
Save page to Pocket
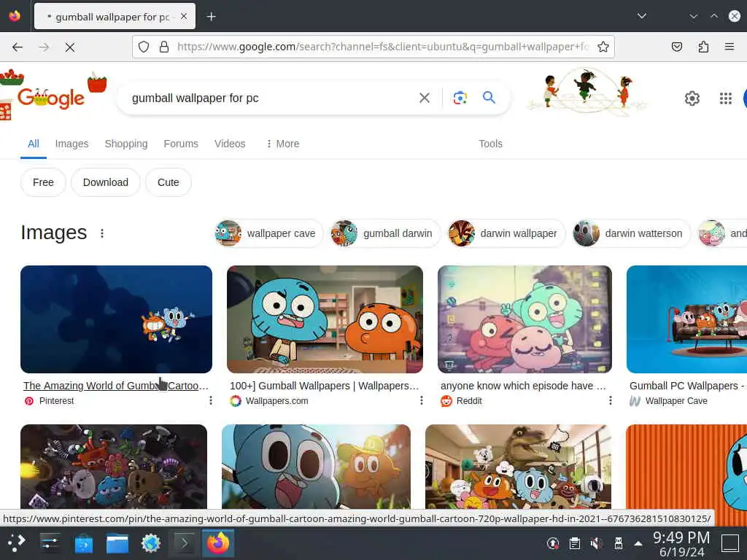point(676,47)
